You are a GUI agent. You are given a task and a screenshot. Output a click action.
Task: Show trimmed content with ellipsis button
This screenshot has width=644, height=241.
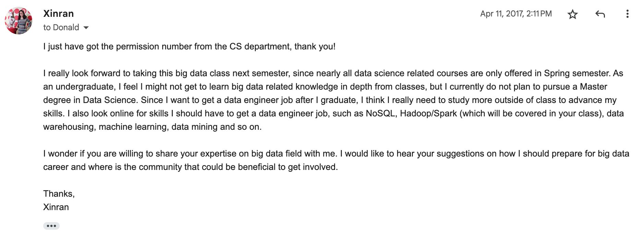[x=51, y=226]
